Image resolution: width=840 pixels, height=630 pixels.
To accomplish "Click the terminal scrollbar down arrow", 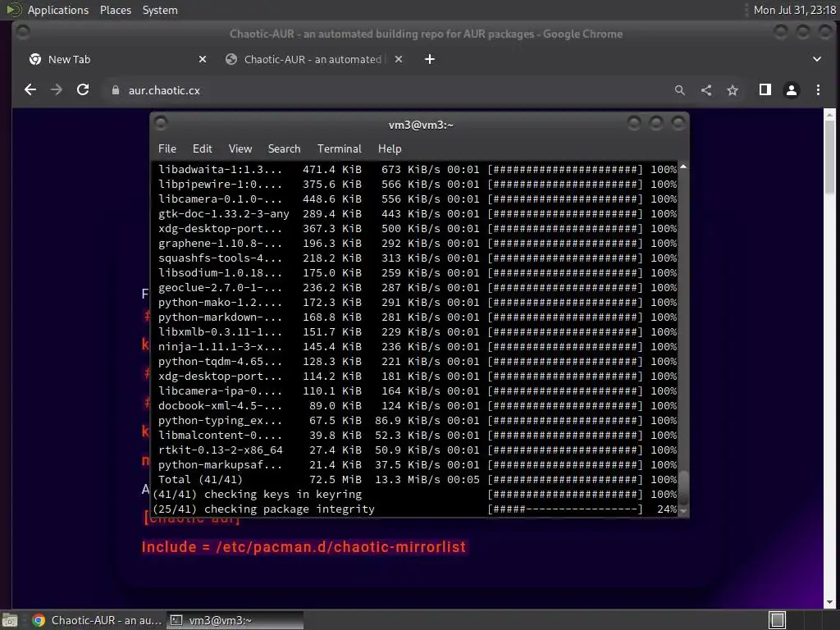I will click(683, 511).
